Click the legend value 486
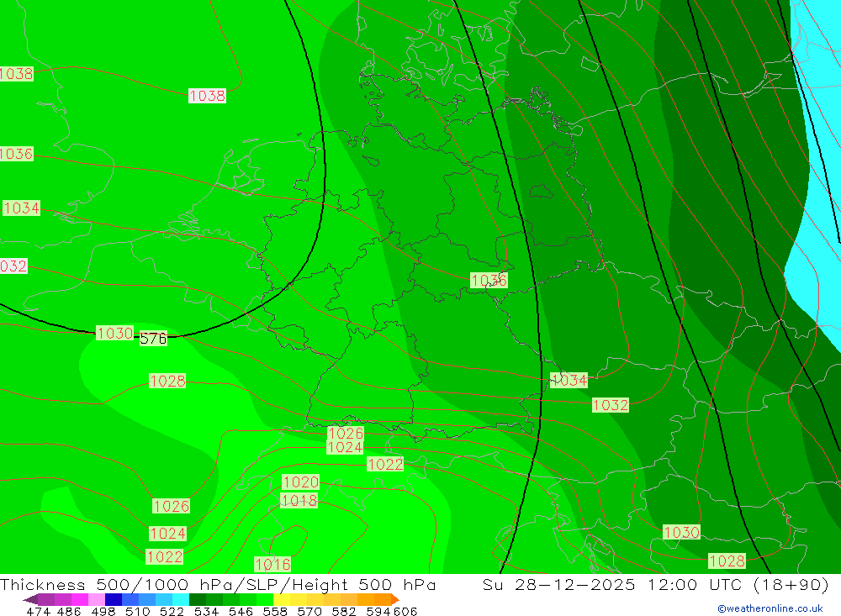This screenshot has width=841, height=616. 69,612
